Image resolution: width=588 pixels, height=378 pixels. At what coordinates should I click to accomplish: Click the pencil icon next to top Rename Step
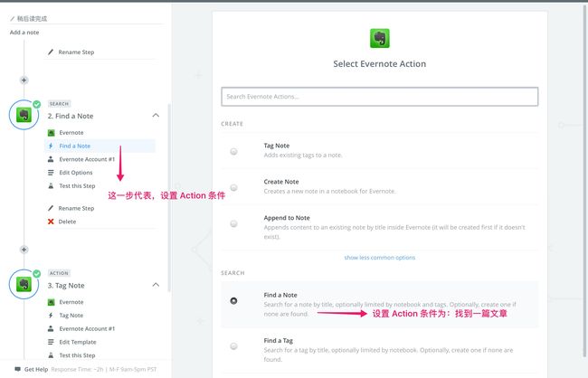[x=51, y=52]
